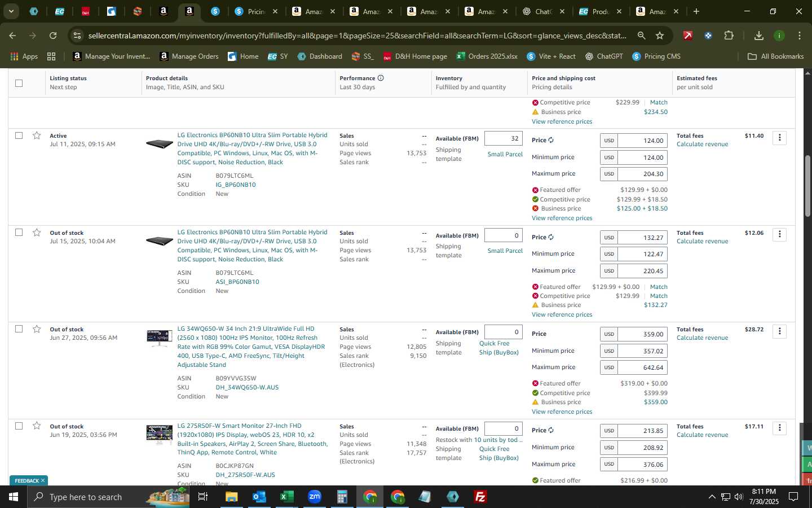
Task: Click Calculate revenue for IG_BP60NB10 row
Action: pos(702,144)
